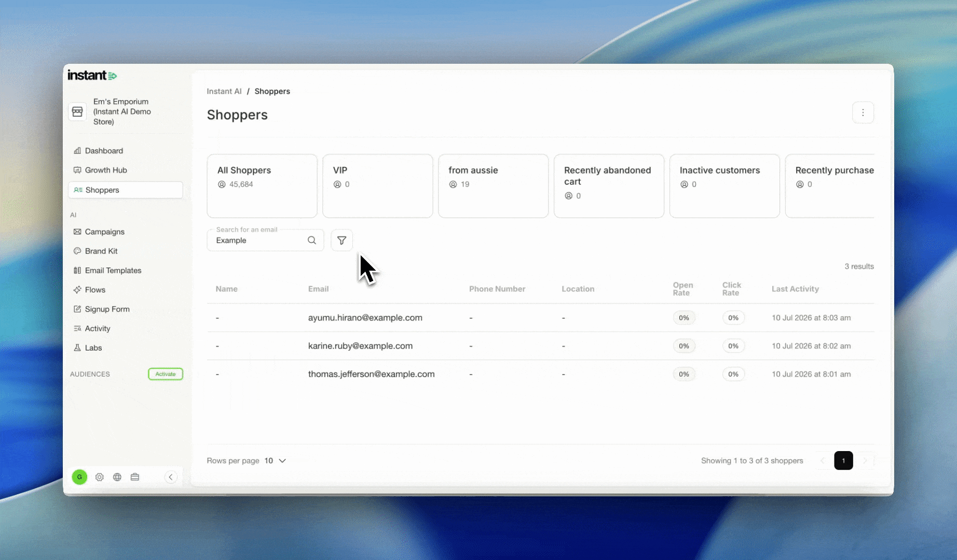Click the Last Activity column header
Image resolution: width=957 pixels, height=560 pixels.
pos(795,289)
